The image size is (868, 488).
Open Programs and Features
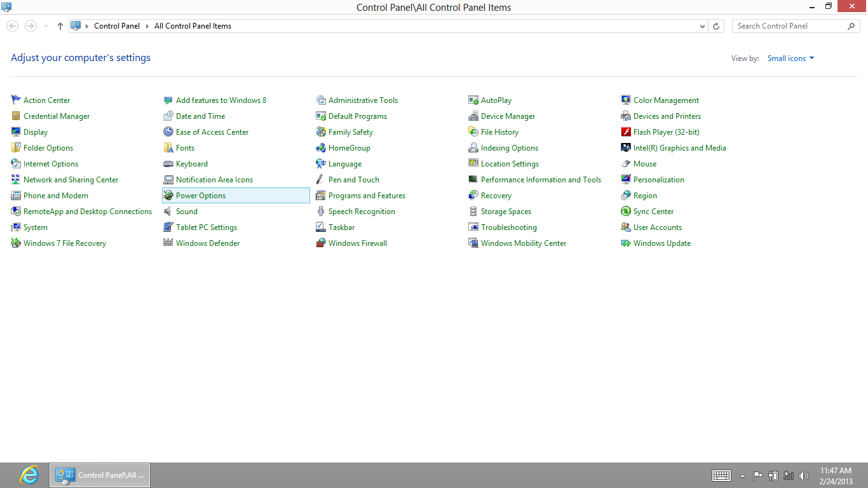click(x=367, y=196)
